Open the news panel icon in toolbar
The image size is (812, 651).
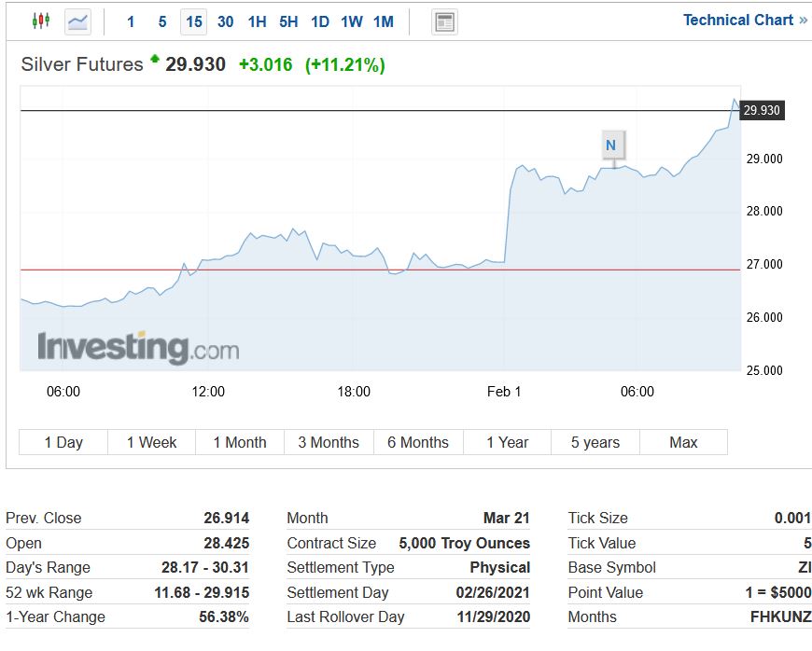pyautogui.click(x=444, y=21)
